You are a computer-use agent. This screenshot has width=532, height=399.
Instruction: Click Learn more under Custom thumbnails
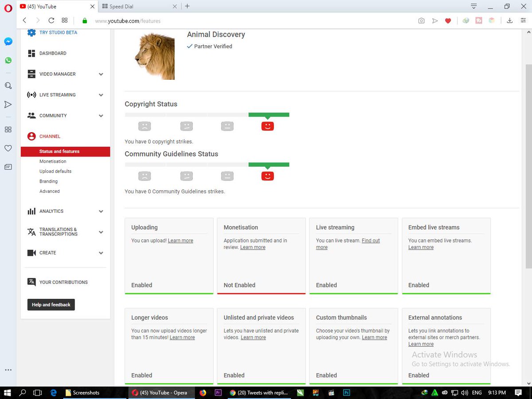[x=374, y=337]
